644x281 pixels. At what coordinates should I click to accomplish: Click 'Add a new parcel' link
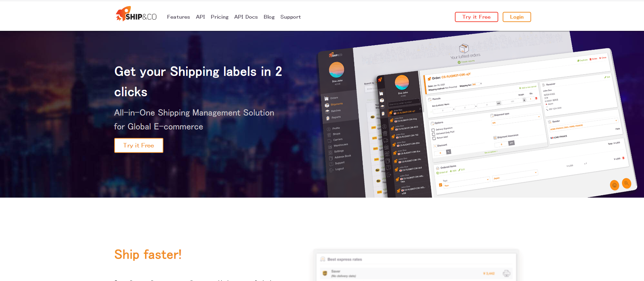pyautogui.click(x=528, y=87)
